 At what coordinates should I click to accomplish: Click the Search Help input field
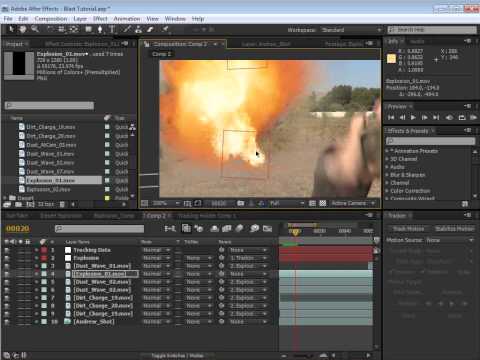pos(432,30)
